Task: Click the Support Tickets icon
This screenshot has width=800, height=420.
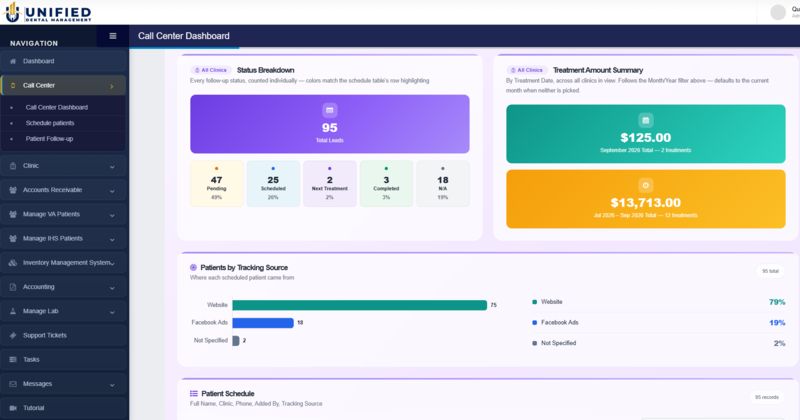Action: point(13,335)
